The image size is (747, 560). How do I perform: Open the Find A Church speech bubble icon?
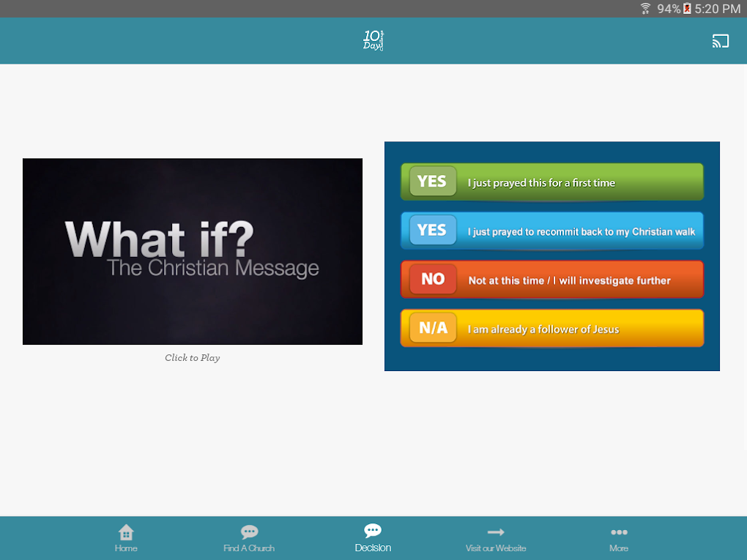pyautogui.click(x=249, y=531)
